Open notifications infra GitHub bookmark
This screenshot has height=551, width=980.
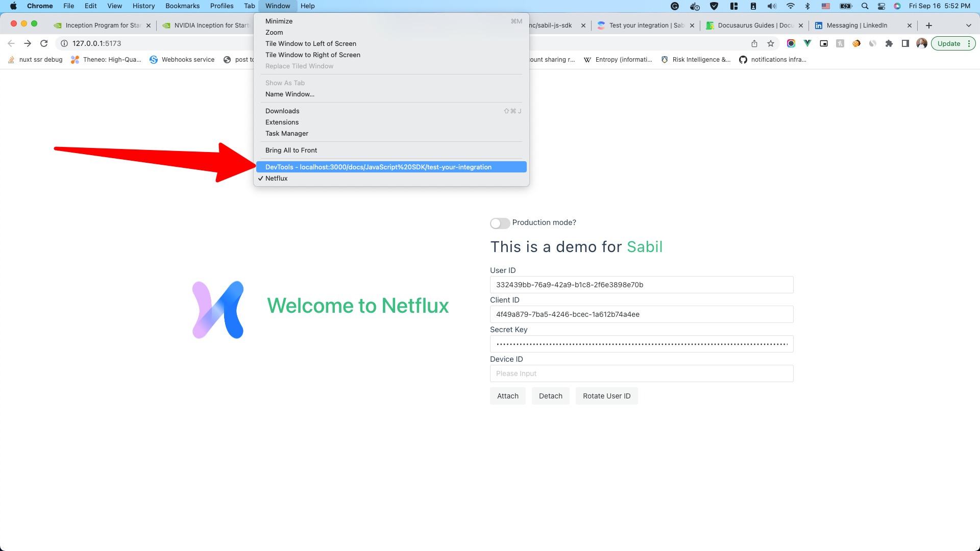(x=773, y=60)
